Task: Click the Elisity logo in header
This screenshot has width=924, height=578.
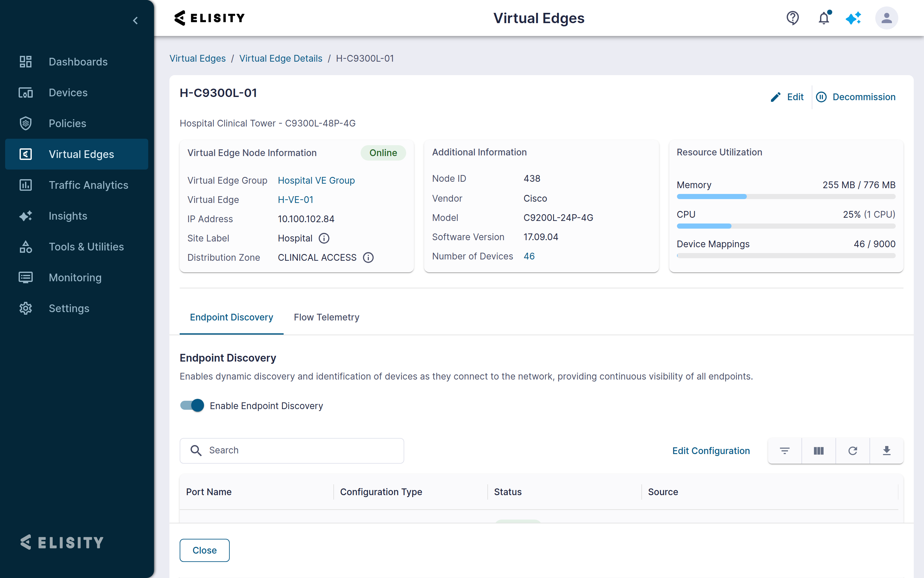Action: pyautogui.click(x=210, y=18)
